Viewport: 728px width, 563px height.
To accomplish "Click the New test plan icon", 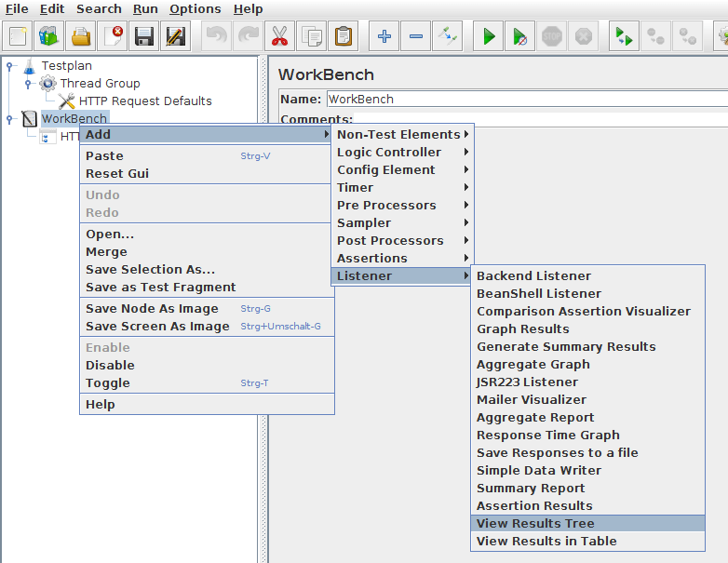I will (x=18, y=36).
